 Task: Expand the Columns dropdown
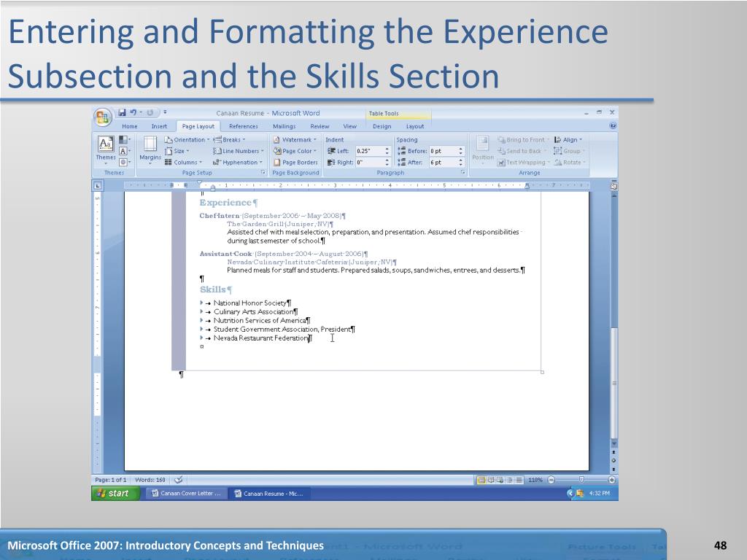click(x=183, y=163)
